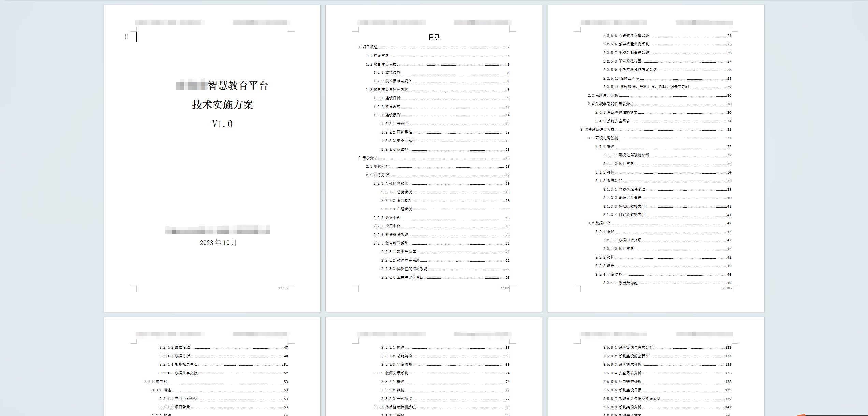Open '3.5.3 体质健康检测系统' on page 5

coord(441,407)
